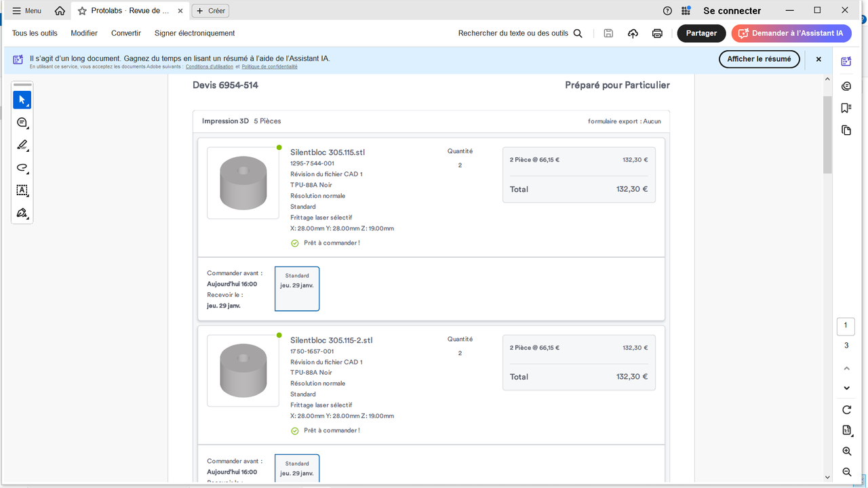Screen dimensions: 868x488
Task: Click part number 1295-7544-001
Action: [x=312, y=163]
